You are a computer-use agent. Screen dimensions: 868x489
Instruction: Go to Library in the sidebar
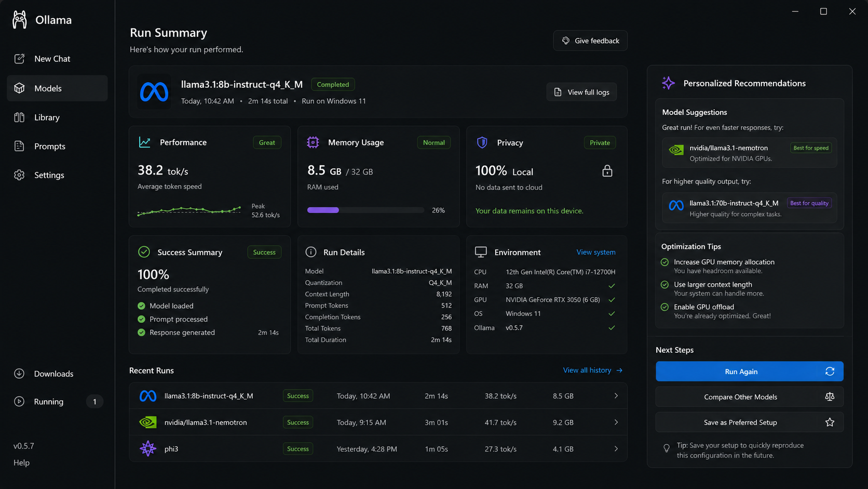(x=57, y=117)
